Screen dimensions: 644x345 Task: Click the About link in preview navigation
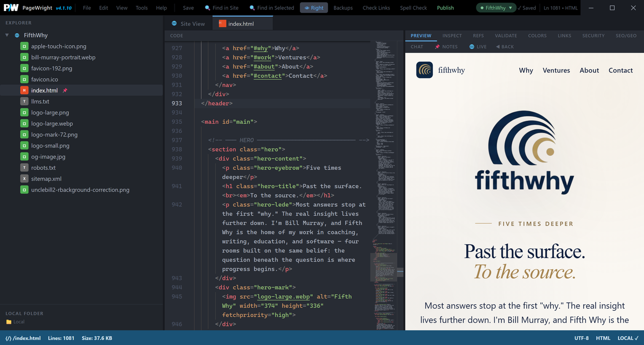[589, 70]
